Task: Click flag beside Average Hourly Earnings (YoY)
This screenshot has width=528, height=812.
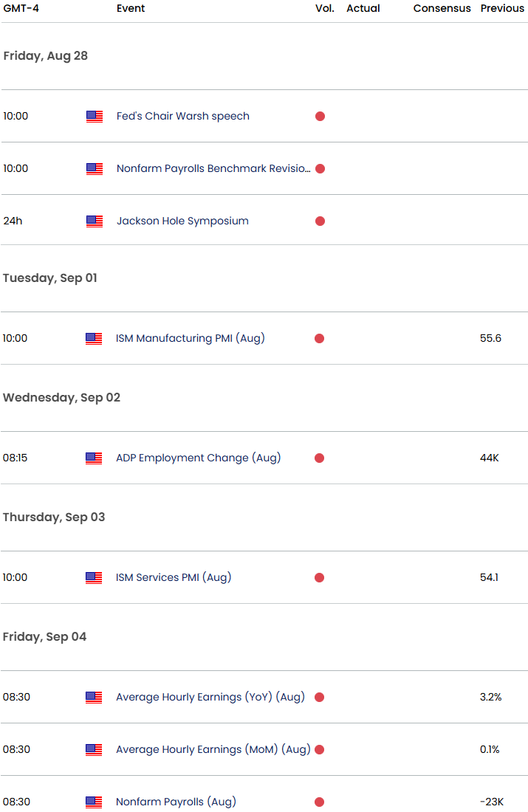Action: 94,698
